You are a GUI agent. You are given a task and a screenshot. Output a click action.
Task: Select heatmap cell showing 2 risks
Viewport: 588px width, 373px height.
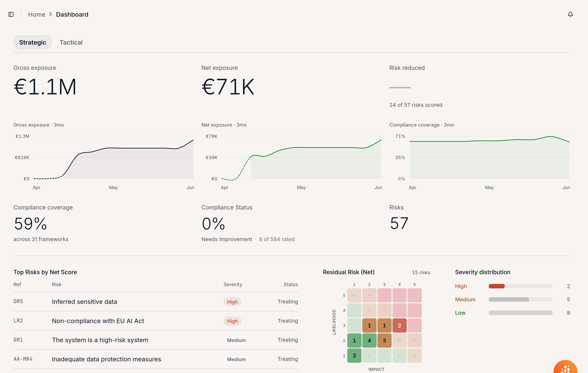tap(399, 325)
